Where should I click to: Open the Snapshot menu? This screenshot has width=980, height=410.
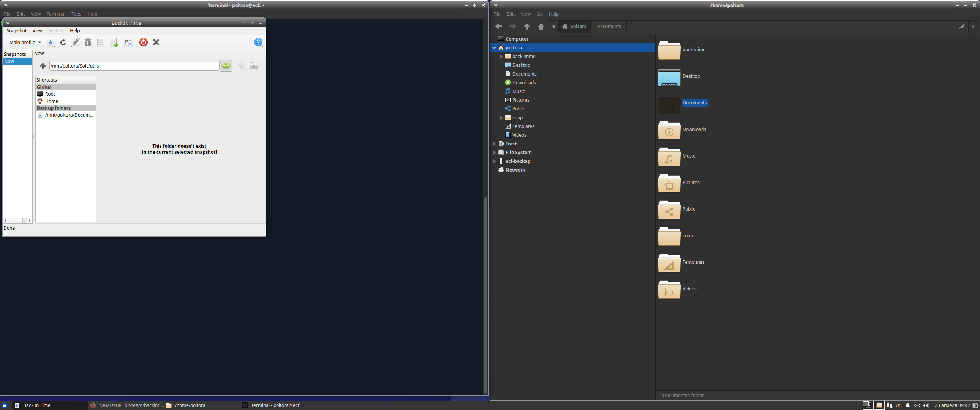pos(16,30)
